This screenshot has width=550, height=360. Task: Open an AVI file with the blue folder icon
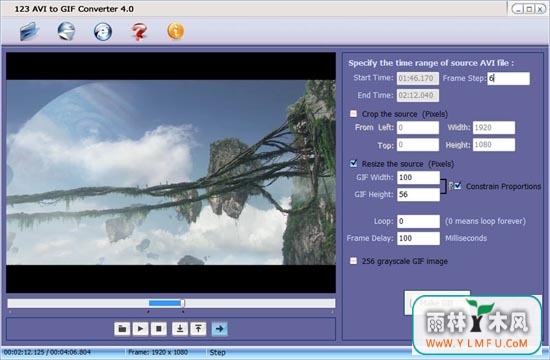tap(29, 32)
